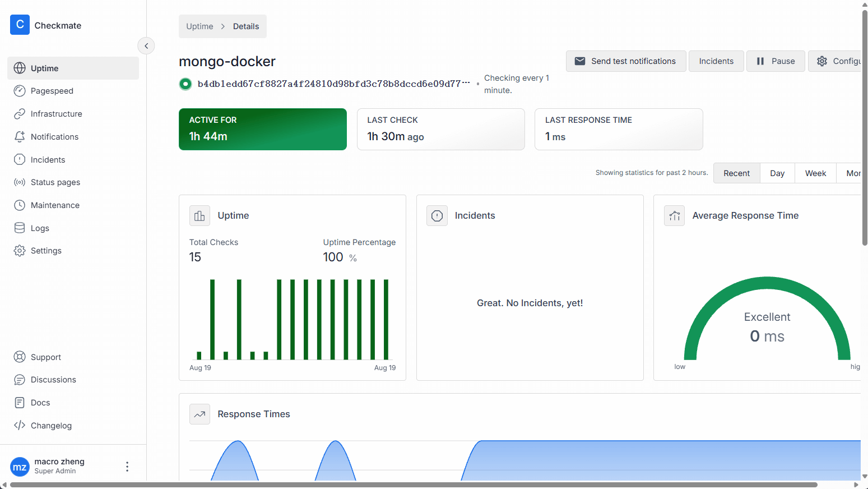Open the user account three-dot menu
868x489 pixels.
[127, 467]
